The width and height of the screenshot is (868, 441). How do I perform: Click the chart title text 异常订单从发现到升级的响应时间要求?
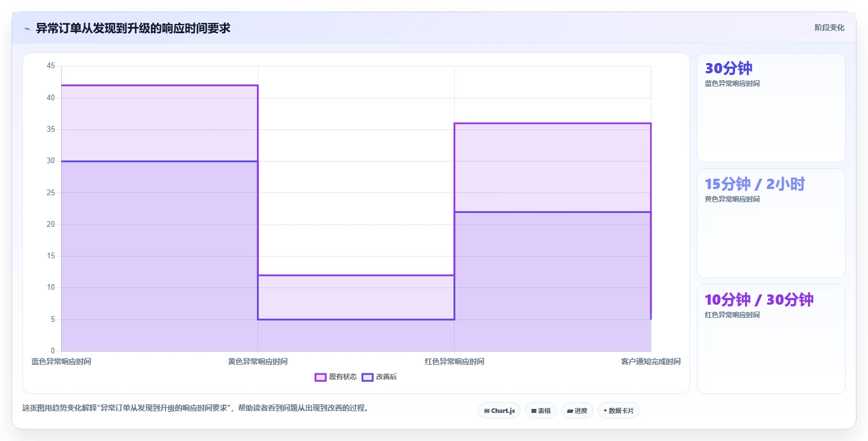(133, 28)
